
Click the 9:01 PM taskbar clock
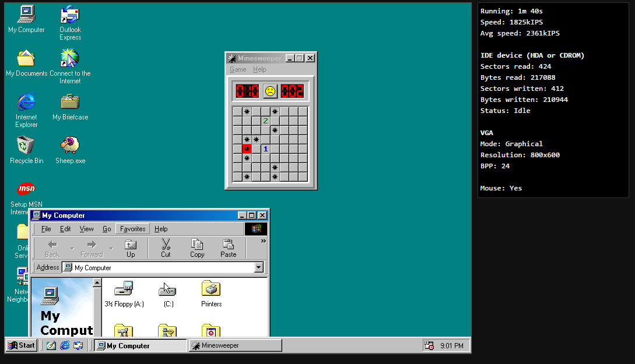(451, 346)
